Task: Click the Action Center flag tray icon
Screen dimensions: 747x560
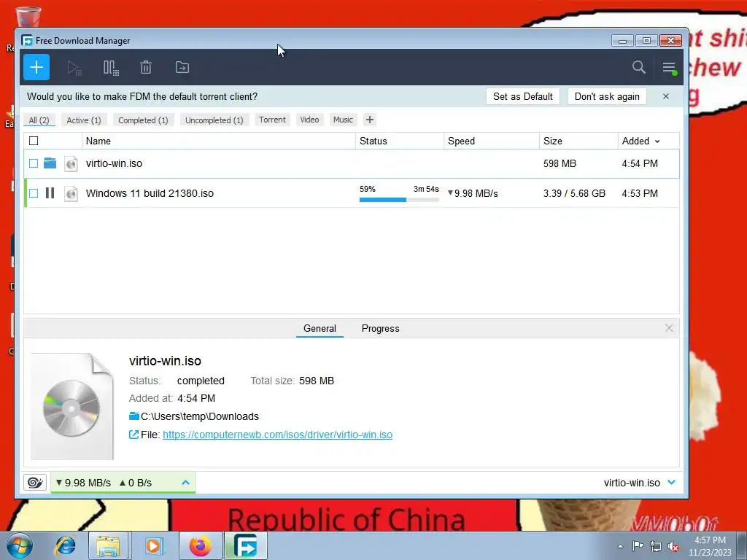Action: tap(638, 546)
